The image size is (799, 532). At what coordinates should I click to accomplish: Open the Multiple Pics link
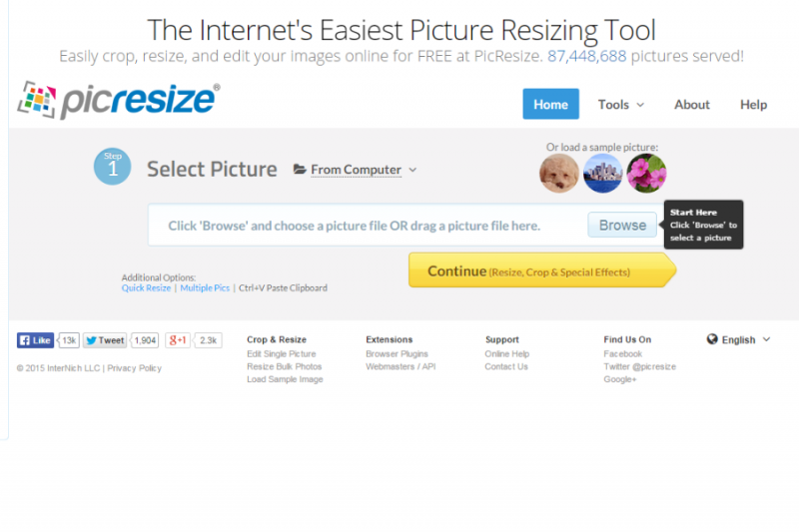[x=204, y=288]
